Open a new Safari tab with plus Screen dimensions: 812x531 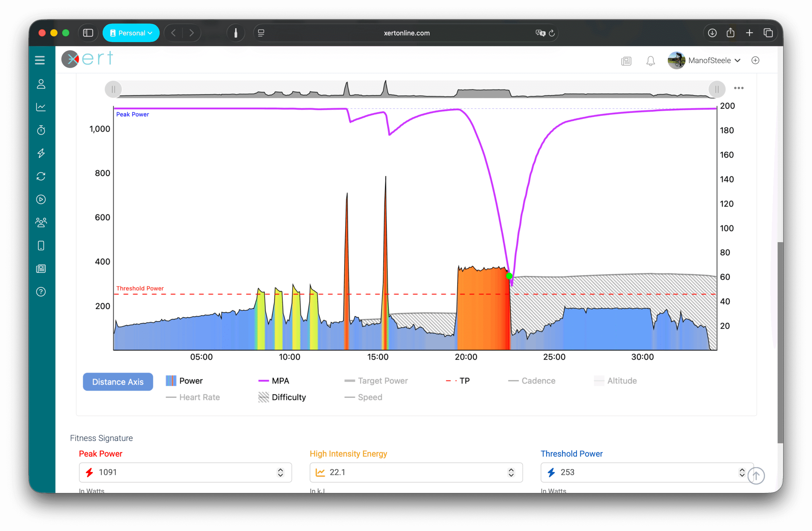(750, 33)
